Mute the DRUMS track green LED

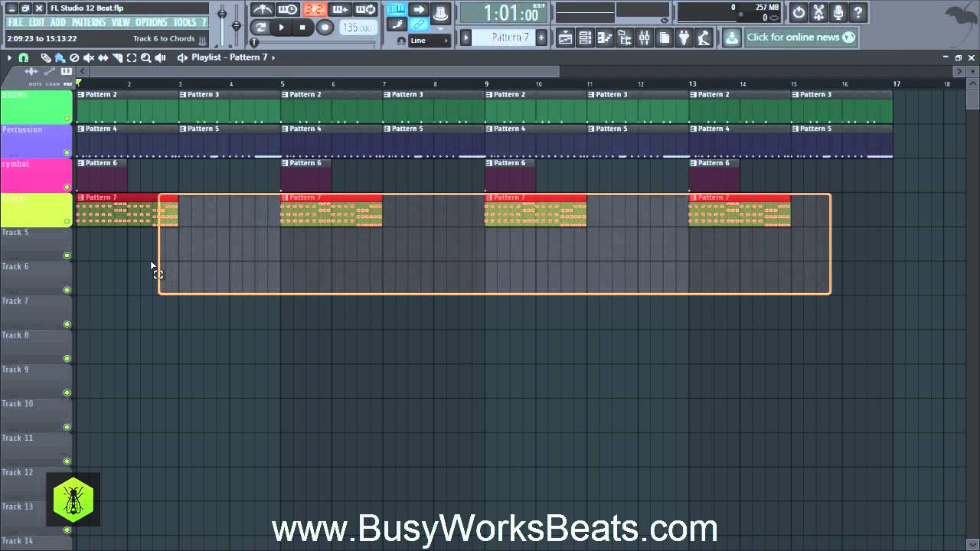click(67, 119)
